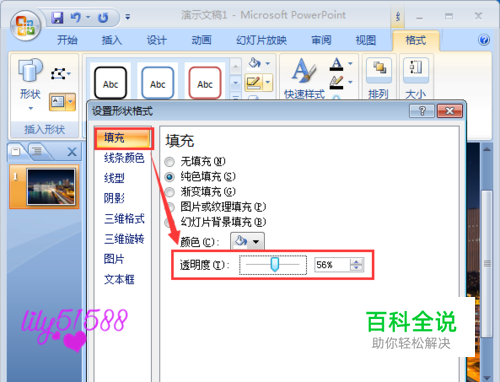This screenshot has height=382, width=500.
Task: Click the shape outline pencil icon
Action: [254, 82]
